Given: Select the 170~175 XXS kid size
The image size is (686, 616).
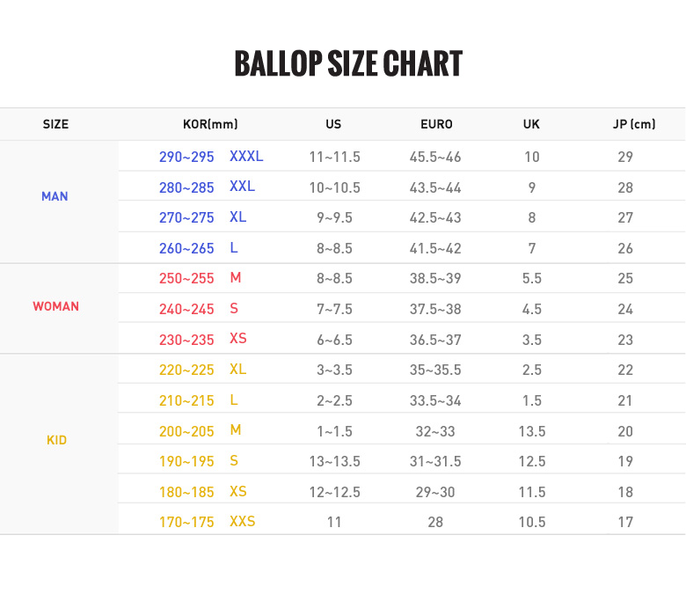Looking at the screenshot, I should tap(207, 522).
